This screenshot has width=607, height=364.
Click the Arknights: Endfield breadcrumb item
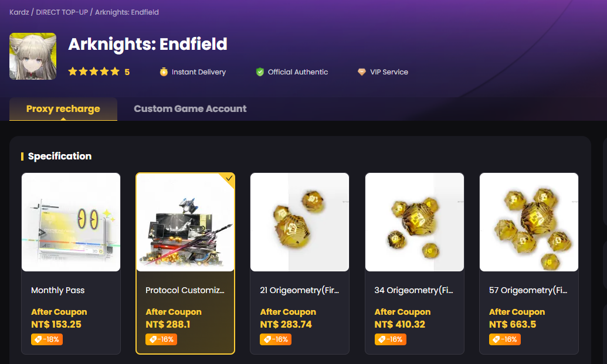coord(127,12)
